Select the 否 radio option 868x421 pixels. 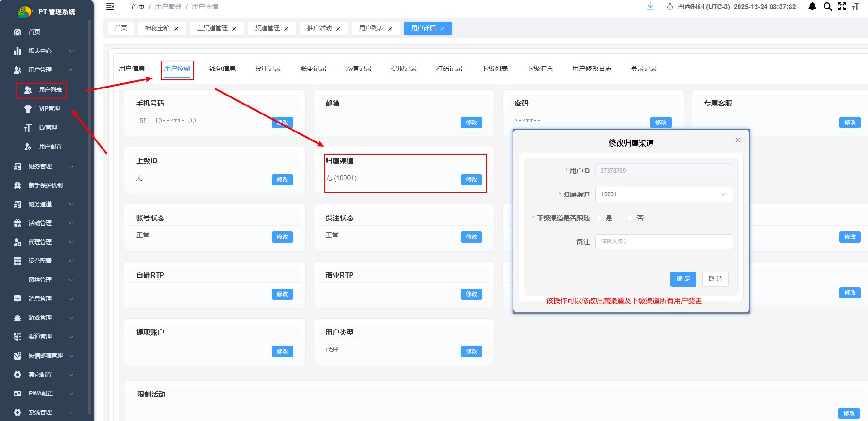(x=630, y=218)
